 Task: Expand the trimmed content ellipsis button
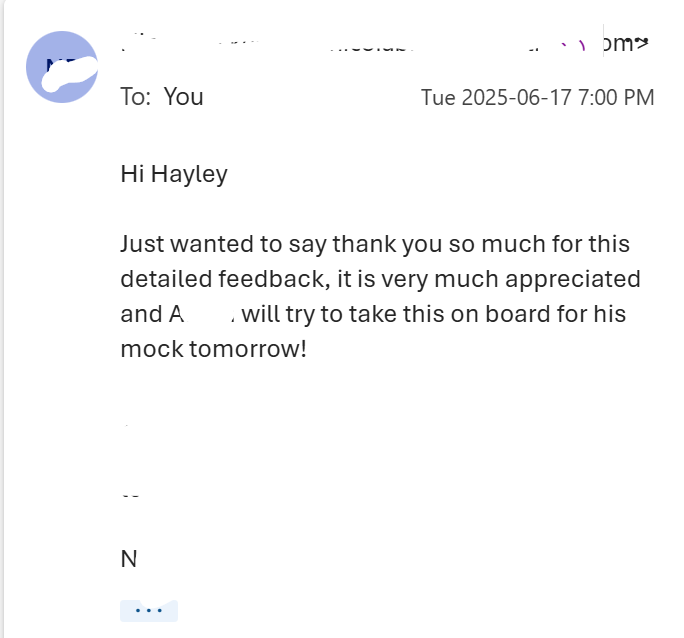tap(148, 610)
